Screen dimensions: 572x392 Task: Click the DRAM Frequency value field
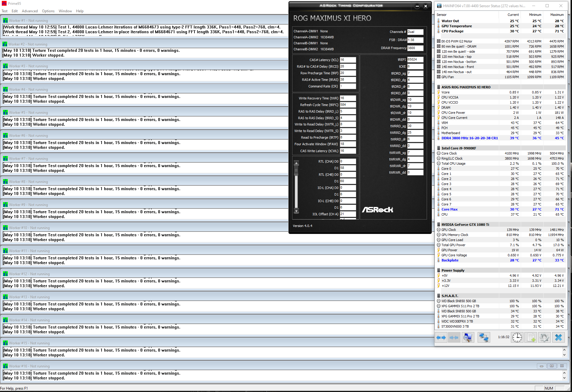pyautogui.click(x=415, y=48)
